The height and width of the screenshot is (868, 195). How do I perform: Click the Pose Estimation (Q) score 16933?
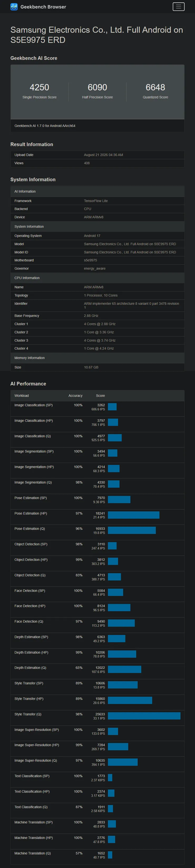click(x=100, y=529)
